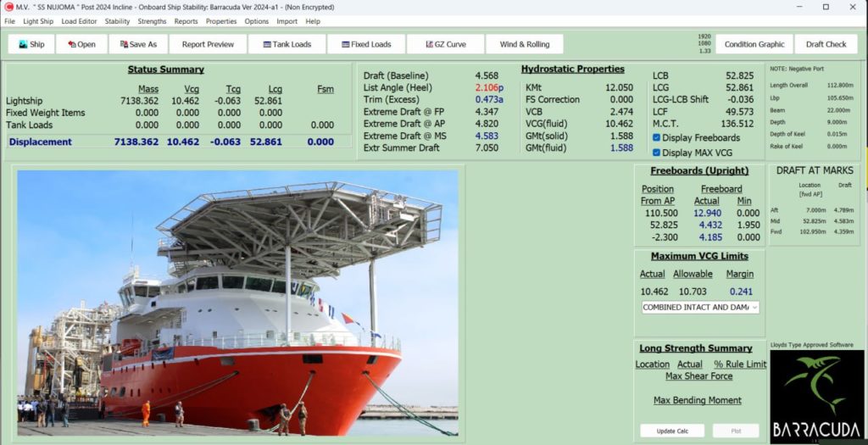This screenshot has width=868, height=445.
Task: Open the Help menu
Action: (313, 21)
